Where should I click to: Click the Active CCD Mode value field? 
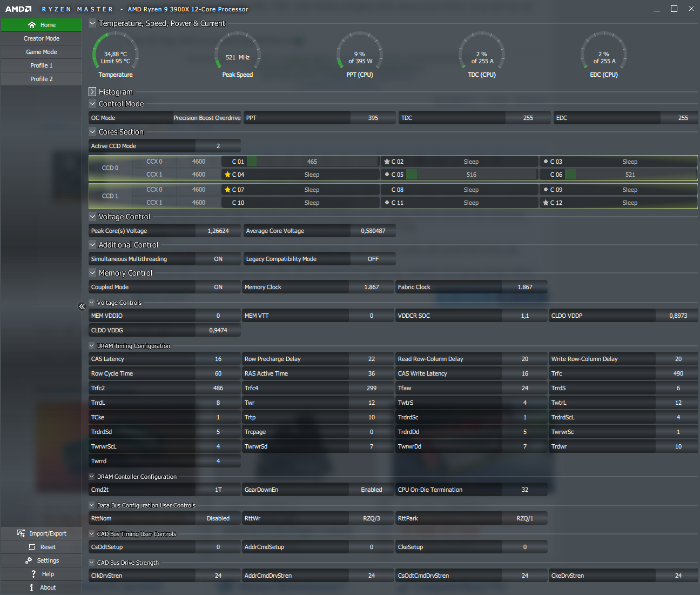coord(218,146)
